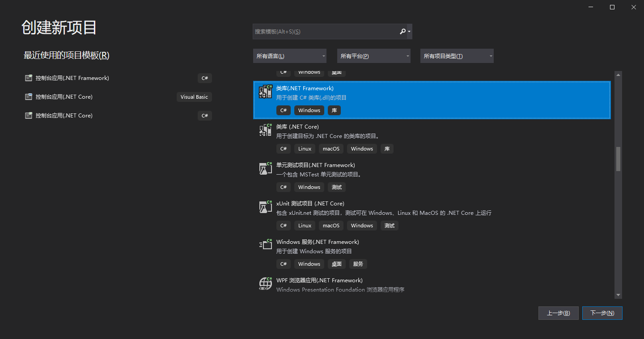644x339 pixels.
Task: Click the console icon for recent 控制台应用(.NET Framework)
Action: pyautogui.click(x=29, y=78)
